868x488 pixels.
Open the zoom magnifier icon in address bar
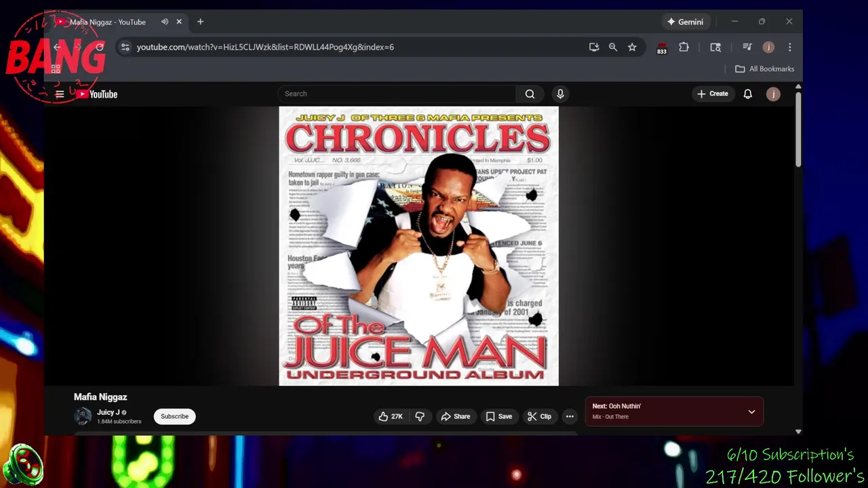coord(613,47)
